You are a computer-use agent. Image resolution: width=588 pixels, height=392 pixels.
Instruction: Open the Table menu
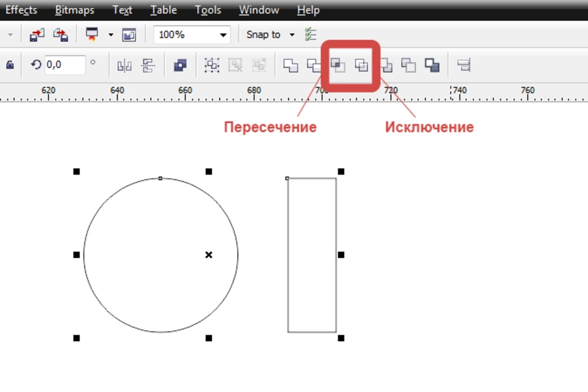[163, 10]
